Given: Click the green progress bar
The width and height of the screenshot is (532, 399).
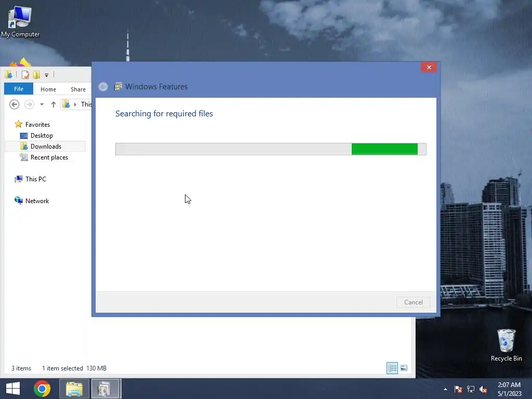Looking at the screenshot, I should coord(271,149).
